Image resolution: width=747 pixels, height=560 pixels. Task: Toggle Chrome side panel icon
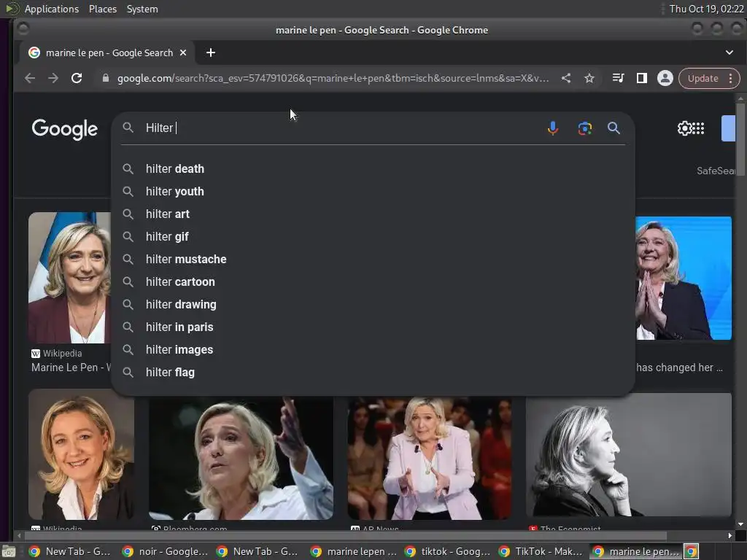pos(642,78)
